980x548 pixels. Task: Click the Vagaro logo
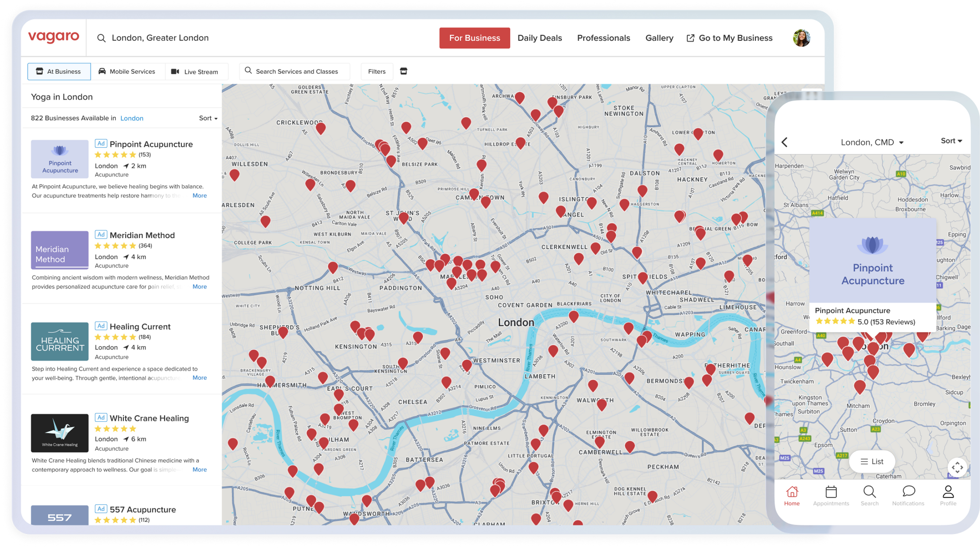(54, 37)
